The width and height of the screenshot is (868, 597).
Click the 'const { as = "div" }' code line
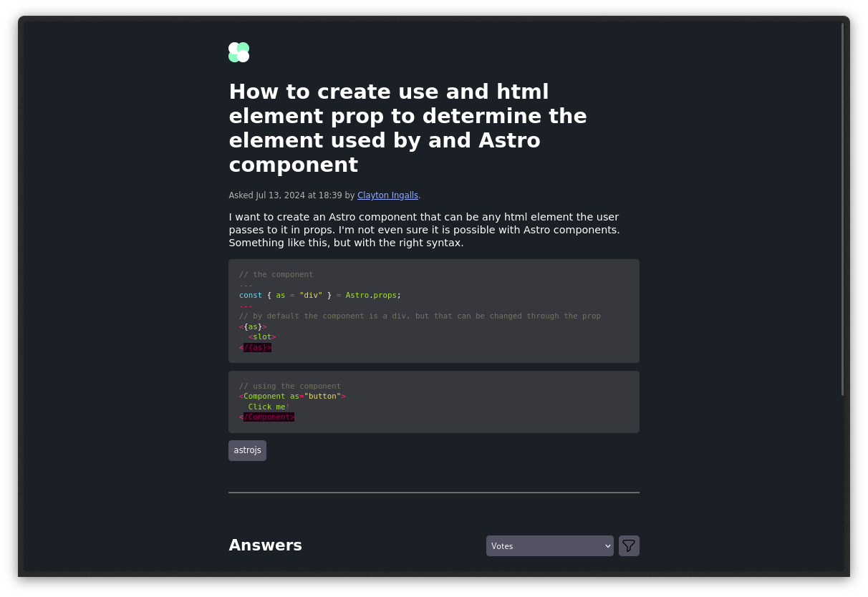point(319,295)
